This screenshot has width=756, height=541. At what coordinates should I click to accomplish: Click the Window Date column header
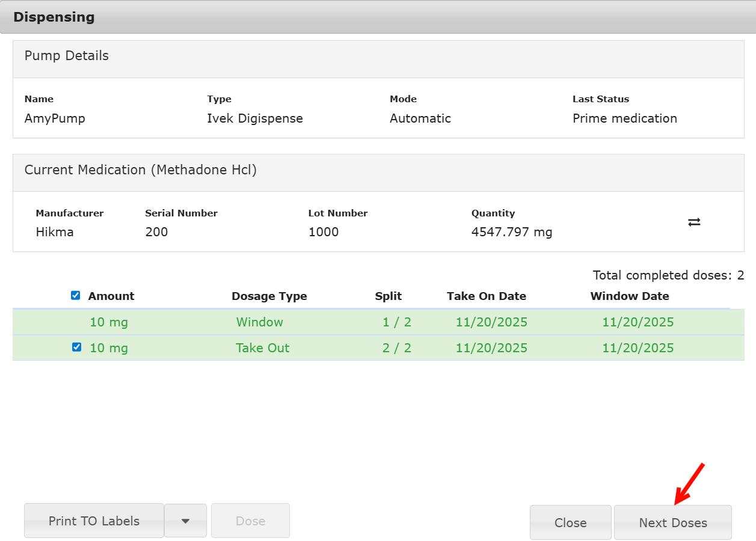(629, 296)
